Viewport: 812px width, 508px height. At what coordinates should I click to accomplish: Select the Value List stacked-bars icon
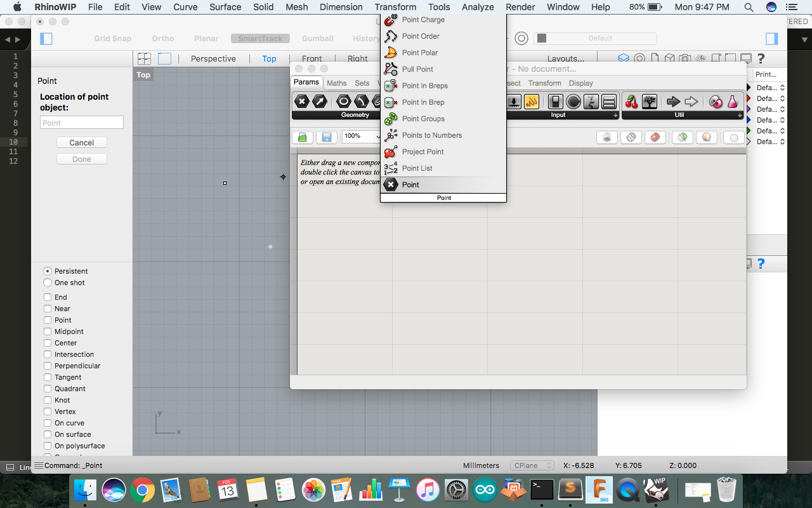(609, 102)
